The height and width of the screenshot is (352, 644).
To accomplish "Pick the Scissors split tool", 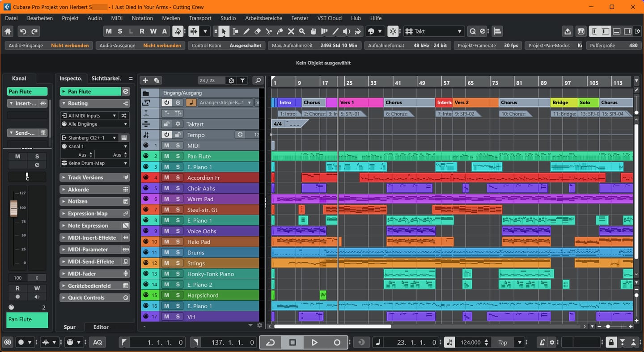I will tap(268, 31).
